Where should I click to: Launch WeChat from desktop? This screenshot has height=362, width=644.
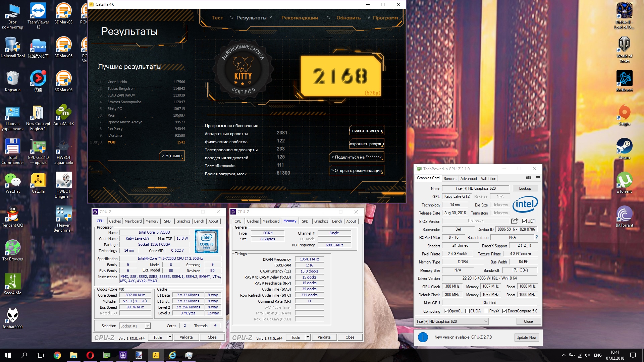pyautogui.click(x=13, y=183)
